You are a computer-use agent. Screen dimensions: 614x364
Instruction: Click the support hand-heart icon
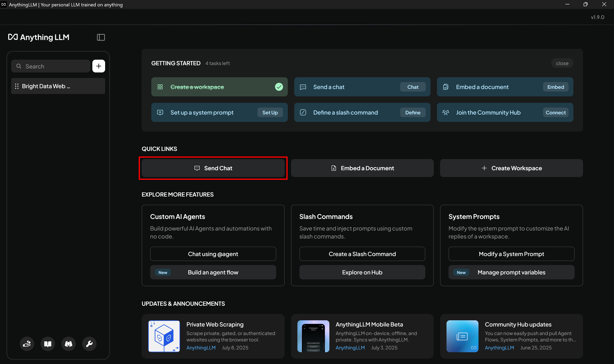coord(27,344)
